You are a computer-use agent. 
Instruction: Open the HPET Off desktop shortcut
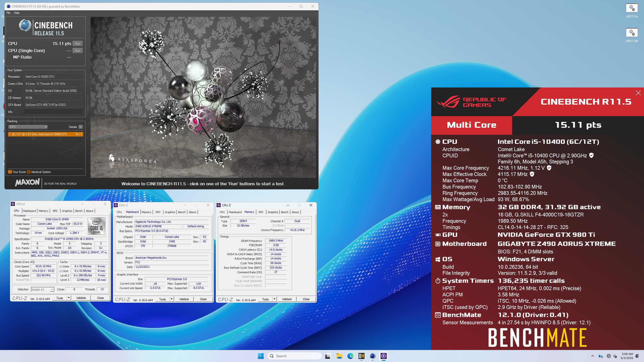(632, 35)
